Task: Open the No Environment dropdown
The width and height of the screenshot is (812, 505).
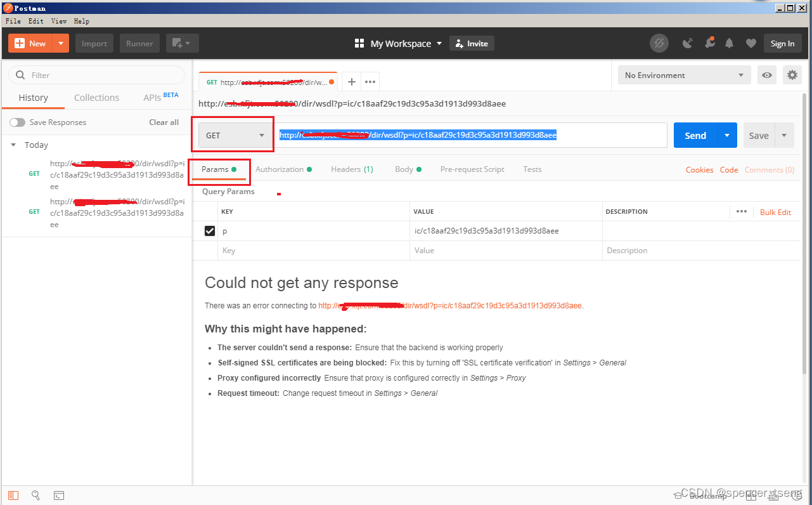Action: 685,75
